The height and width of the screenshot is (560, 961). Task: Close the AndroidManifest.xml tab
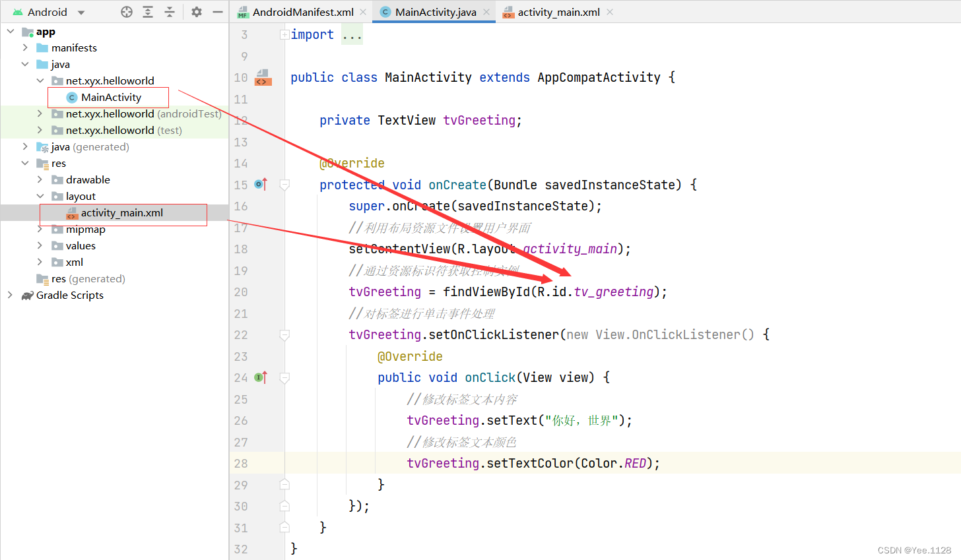click(x=363, y=12)
